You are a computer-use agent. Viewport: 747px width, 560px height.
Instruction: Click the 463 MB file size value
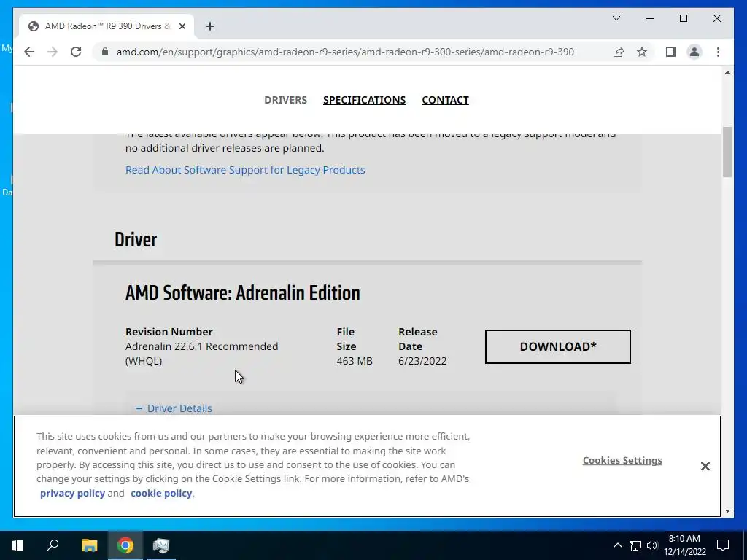pyautogui.click(x=355, y=361)
